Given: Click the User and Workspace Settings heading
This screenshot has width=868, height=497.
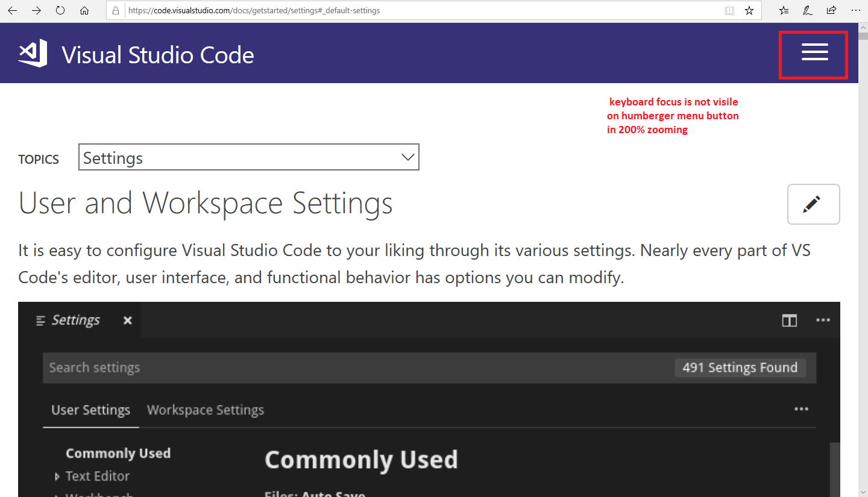Looking at the screenshot, I should [x=206, y=203].
